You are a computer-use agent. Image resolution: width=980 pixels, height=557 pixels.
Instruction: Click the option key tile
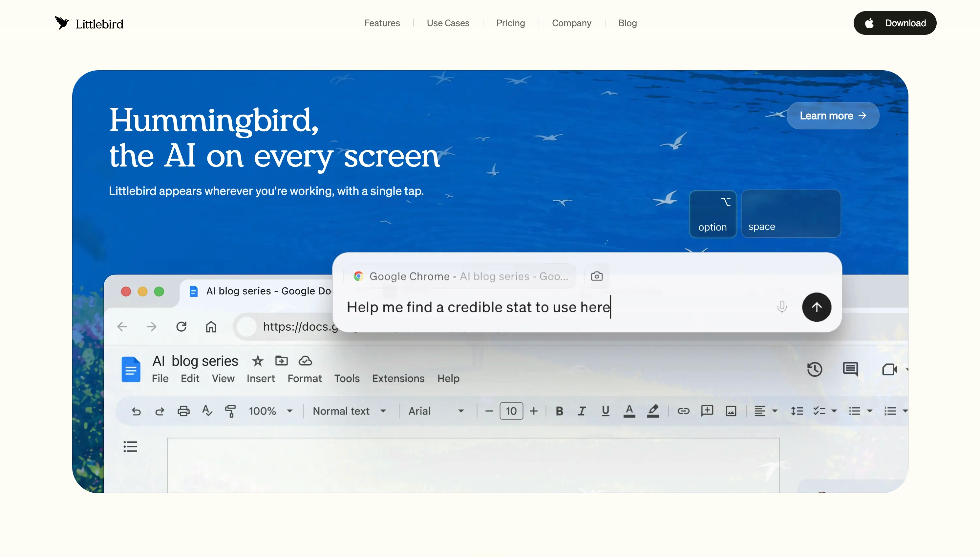[x=713, y=214]
